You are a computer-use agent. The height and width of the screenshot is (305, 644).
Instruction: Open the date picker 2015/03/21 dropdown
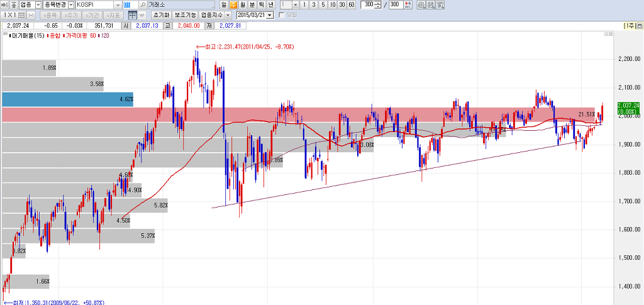click(270, 15)
